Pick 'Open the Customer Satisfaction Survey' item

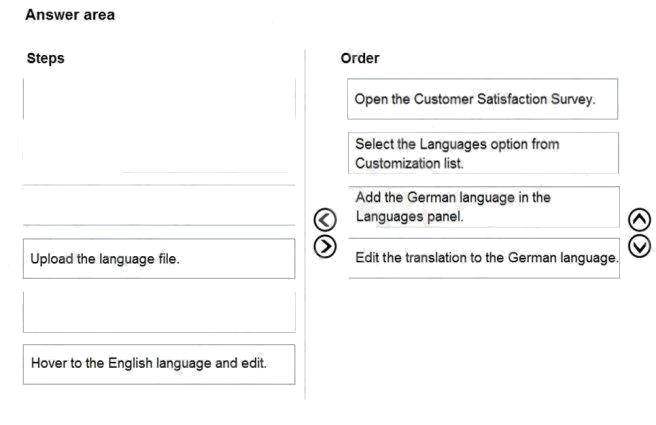click(483, 99)
